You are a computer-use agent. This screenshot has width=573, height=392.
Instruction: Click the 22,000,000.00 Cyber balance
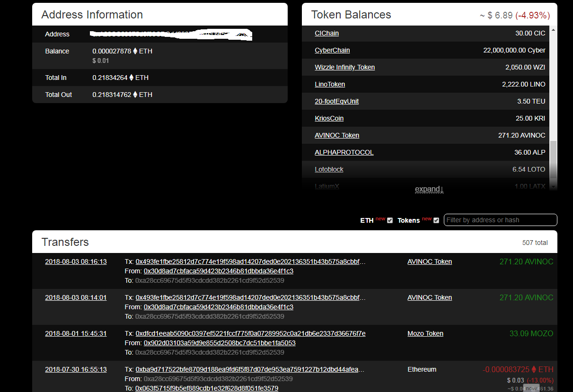(x=514, y=50)
